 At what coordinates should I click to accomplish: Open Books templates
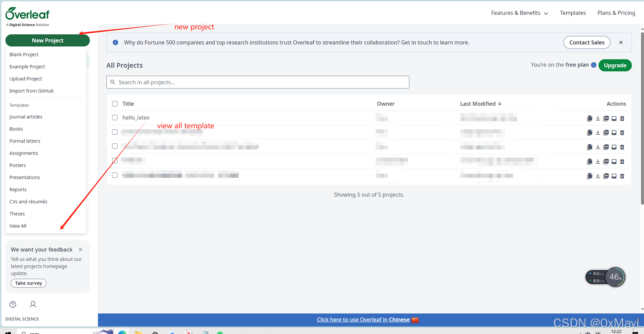[x=16, y=129]
